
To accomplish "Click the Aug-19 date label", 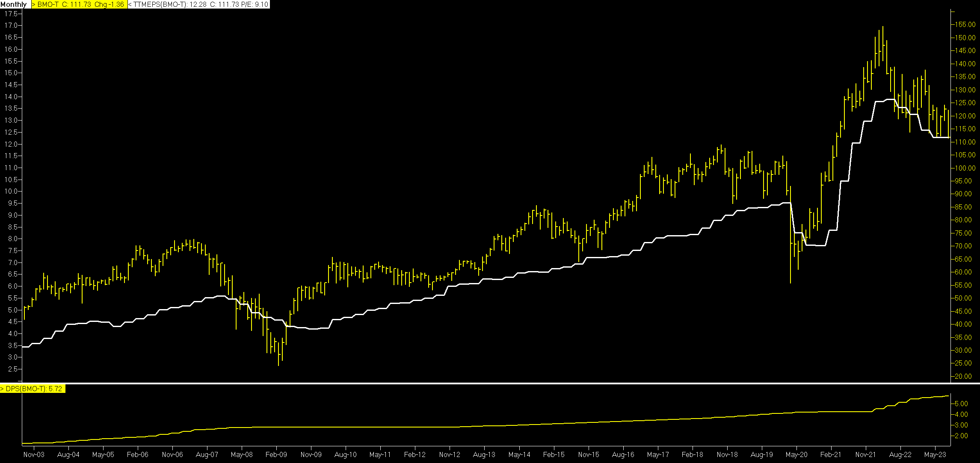I will tap(762, 454).
